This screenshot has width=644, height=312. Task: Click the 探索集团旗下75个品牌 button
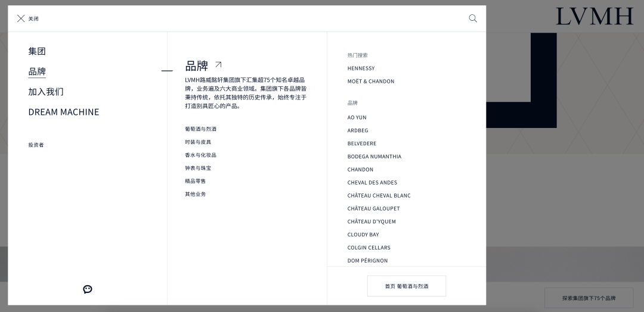tap(589, 298)
